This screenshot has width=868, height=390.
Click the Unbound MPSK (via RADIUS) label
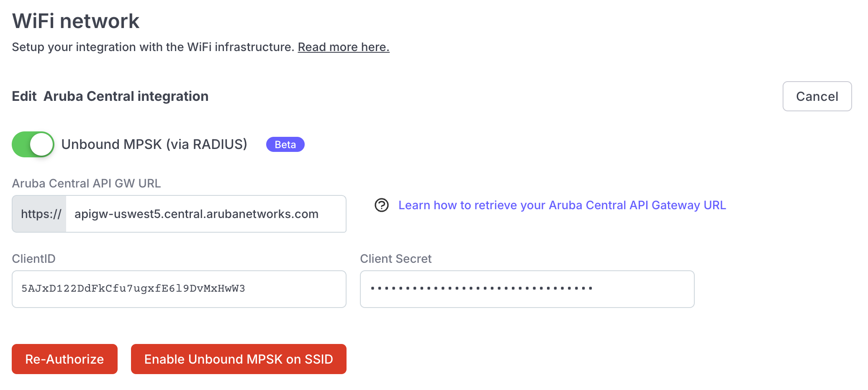pyautogui.click(x=154, y=144)
